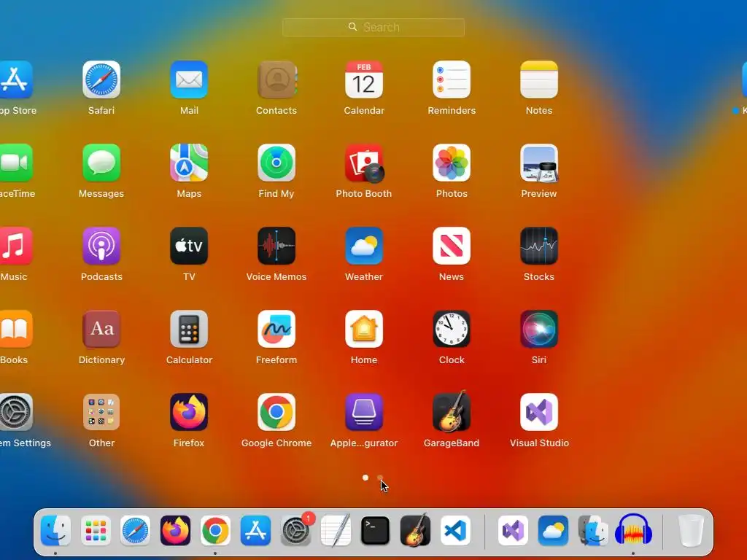This screenshot has height=560, width=747.
Task: Launch FaceTime
Action: (x=15, y=163)
